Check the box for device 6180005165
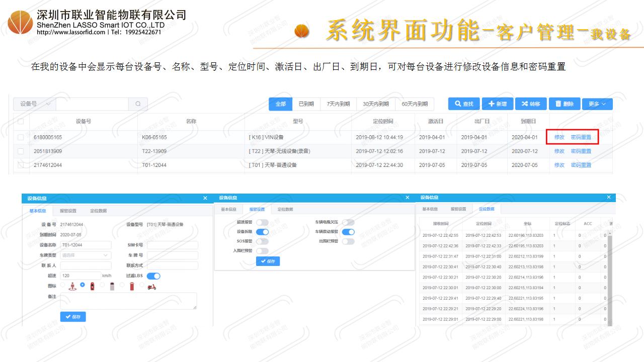This screenshot has height=362, width=644. coord(21,137)
